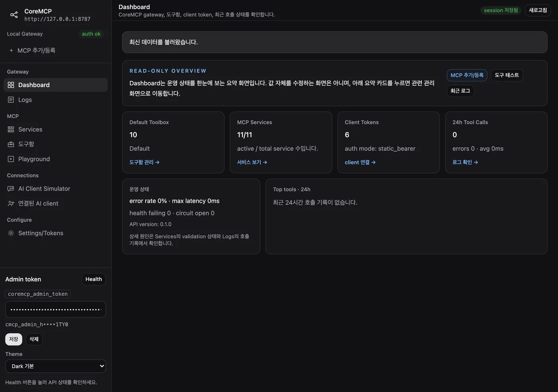Expand the Theme dropdown showing Dark 기본

[x=55, y=366]
